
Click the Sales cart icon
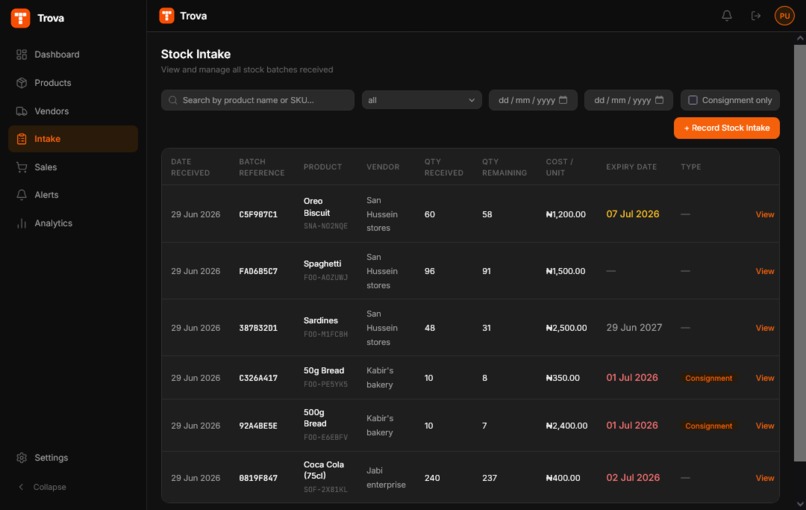22,167
